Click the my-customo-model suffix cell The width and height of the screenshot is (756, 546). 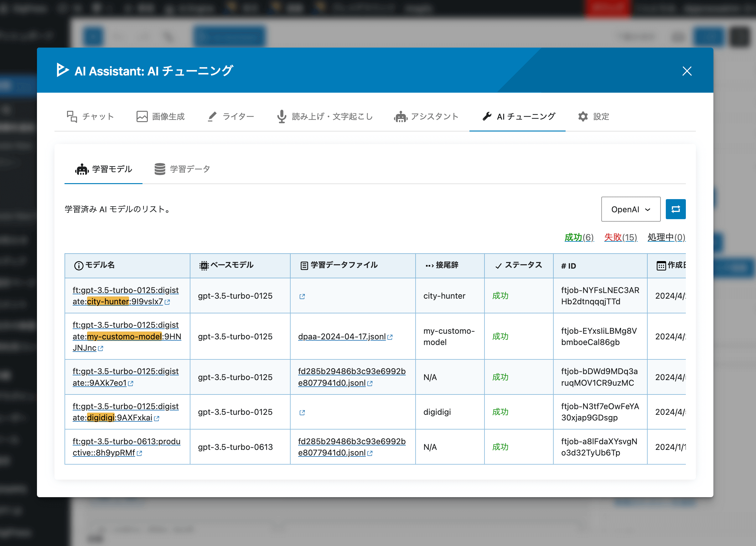(x=450, y=337)
